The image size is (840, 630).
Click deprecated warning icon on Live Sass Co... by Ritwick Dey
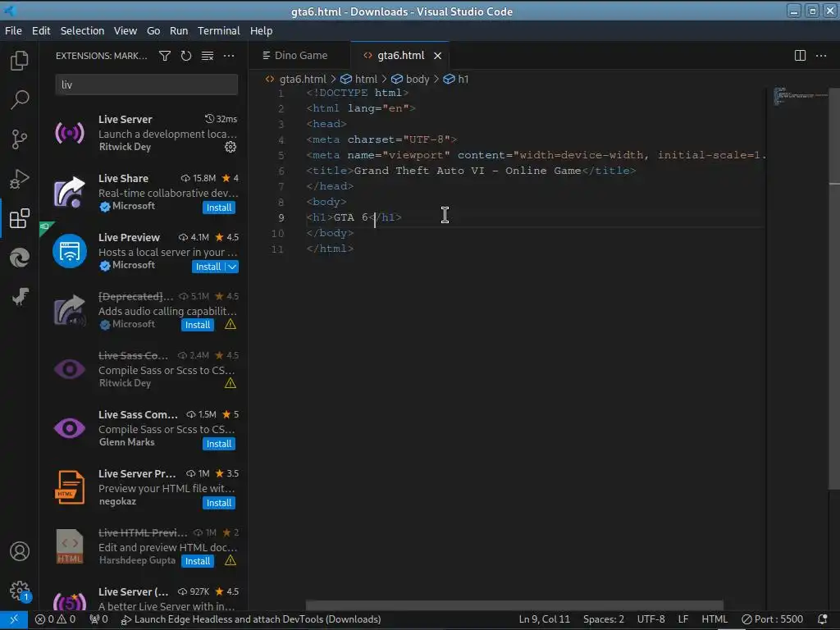coord(231,383)
